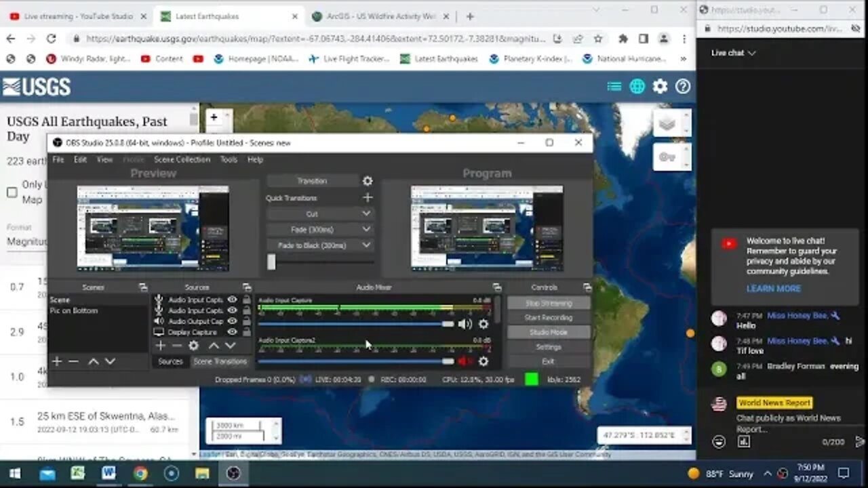Open File Explorer from the taskbar

[201, 473]
